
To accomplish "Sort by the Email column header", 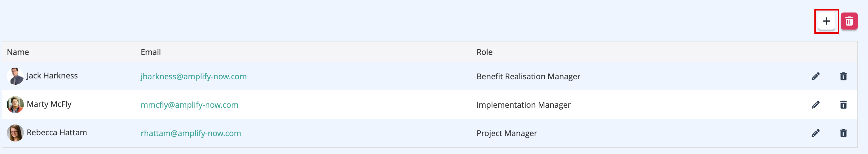I will 151,52.
